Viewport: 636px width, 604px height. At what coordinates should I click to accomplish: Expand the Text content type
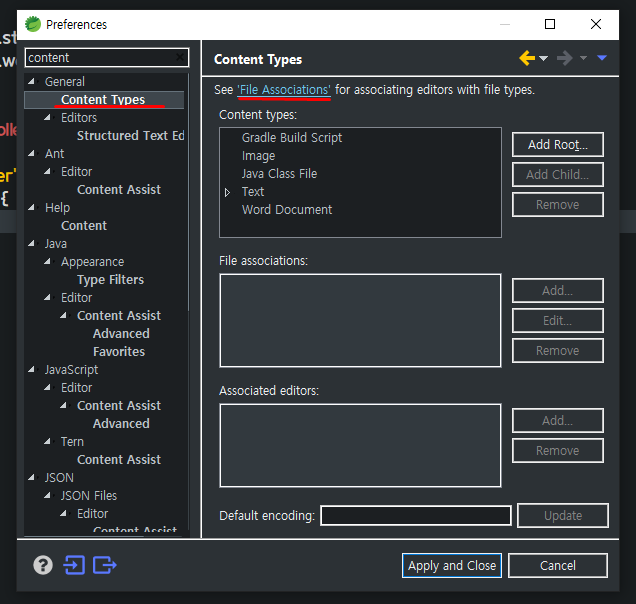(x=228, y=192)
